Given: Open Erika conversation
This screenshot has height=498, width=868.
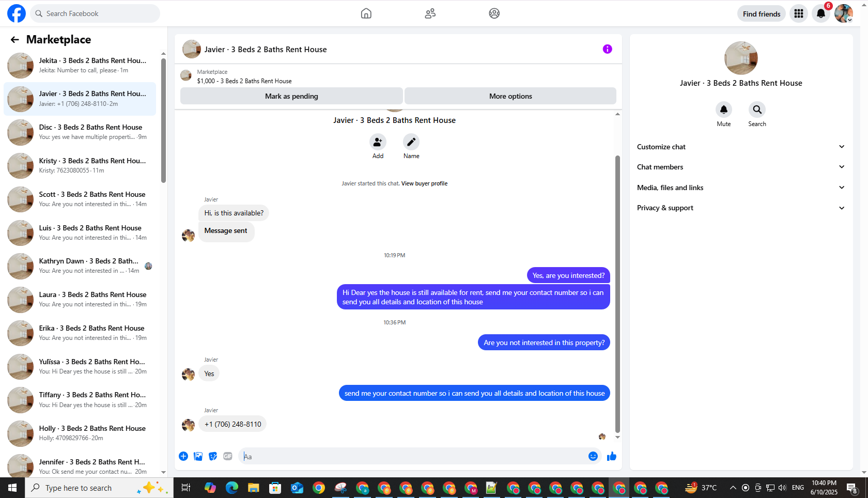Looking at the screenshot, I should tap(80, 333).
